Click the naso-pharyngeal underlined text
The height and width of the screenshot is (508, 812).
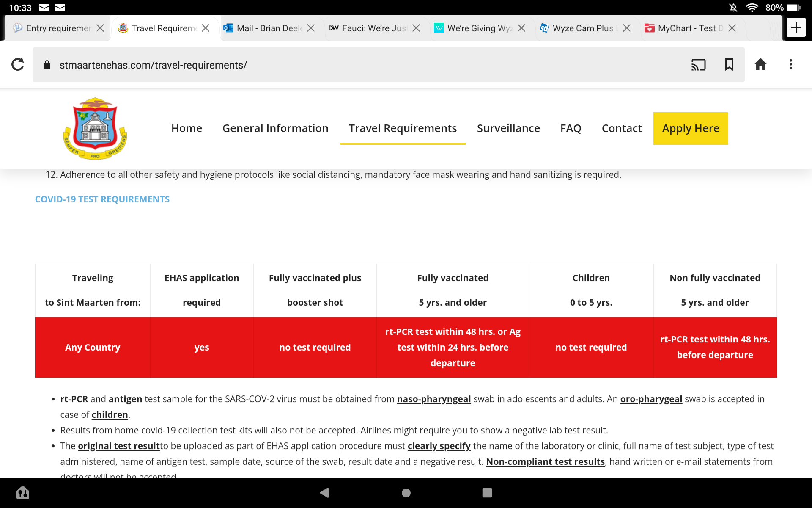click(x=434, y=399)
